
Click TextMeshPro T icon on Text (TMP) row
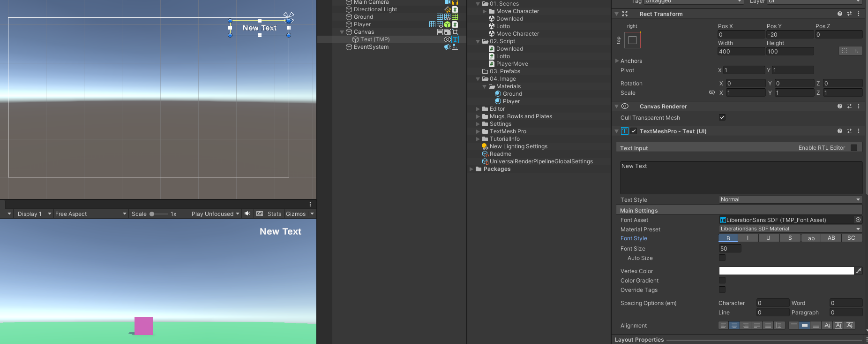coord(455,39)
